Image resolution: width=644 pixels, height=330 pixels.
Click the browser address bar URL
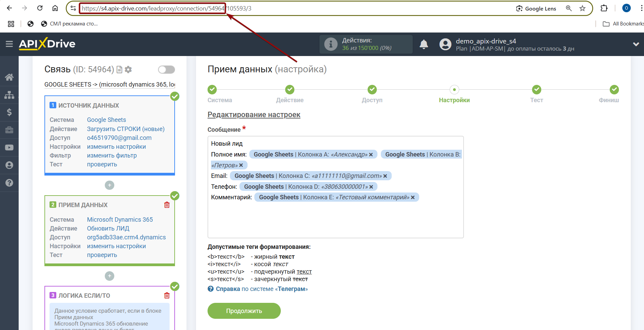(167, 8)
